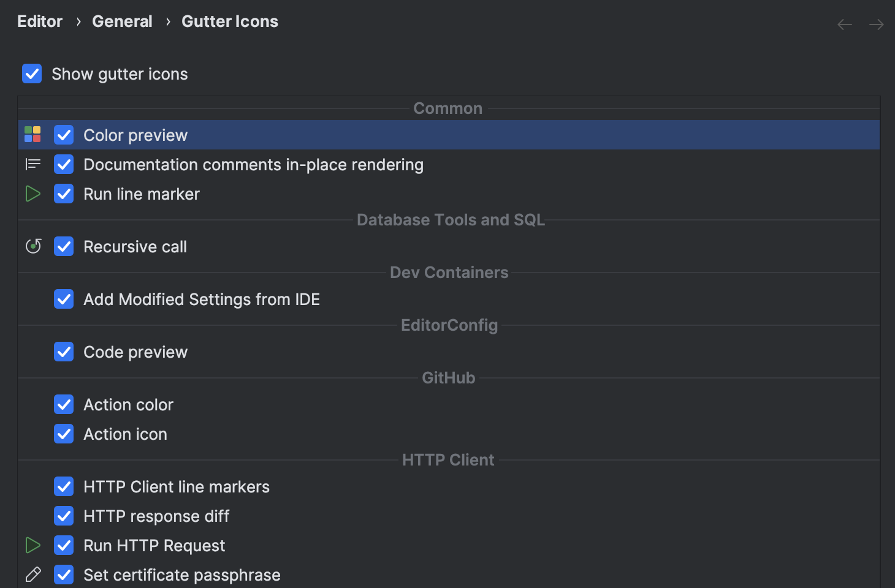Image resolution: width=895 pixels, height=588 pixels.
Task: Click the color preview gutter icon
Action: pyautogui.click(x=32, y=135)
